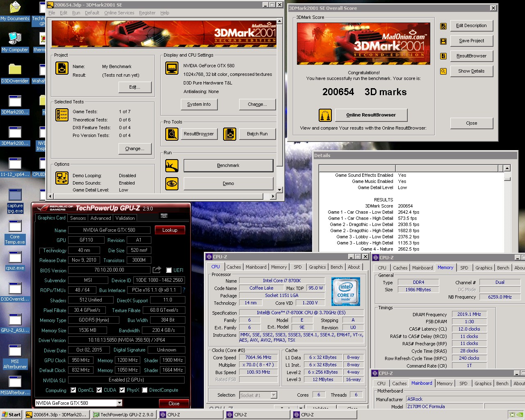Click the Demo eye icon
Screen dimensions: 525x420
(x=172, y=183)
